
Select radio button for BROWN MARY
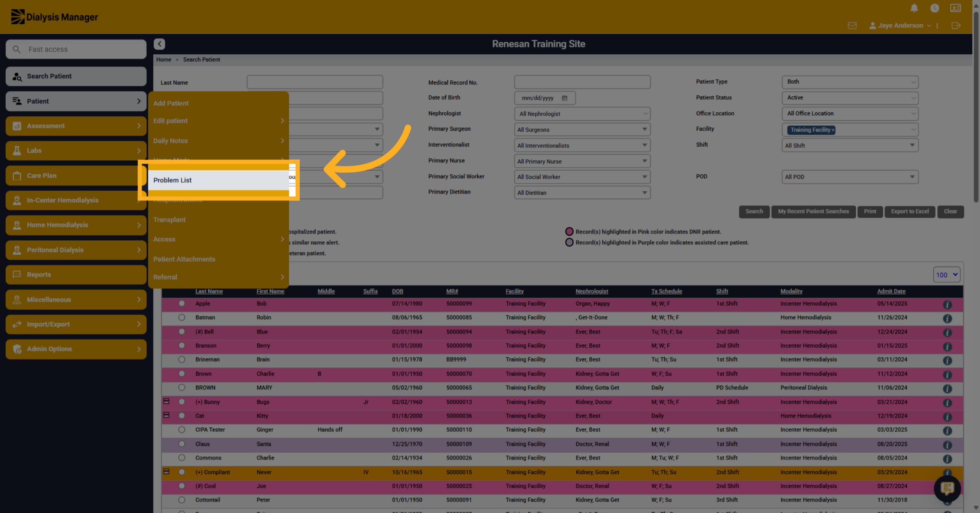(182, 387)
